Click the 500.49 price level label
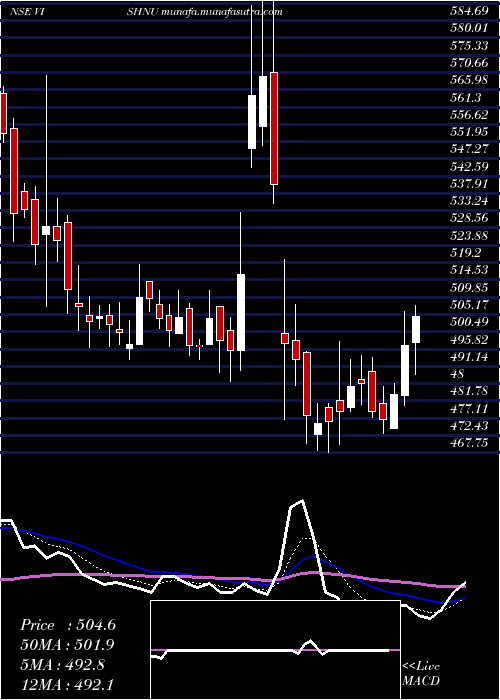Screen dimensions: 500x700 point(469,322)
